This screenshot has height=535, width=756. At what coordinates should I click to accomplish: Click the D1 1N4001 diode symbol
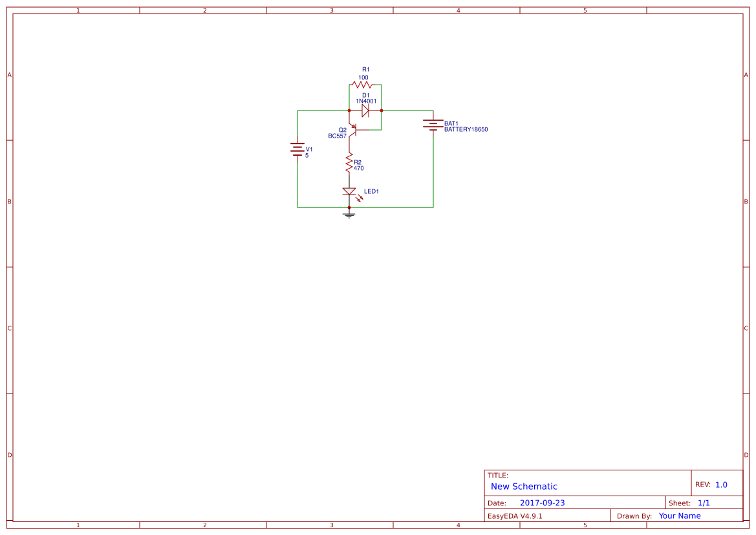(x=365, y=110)
